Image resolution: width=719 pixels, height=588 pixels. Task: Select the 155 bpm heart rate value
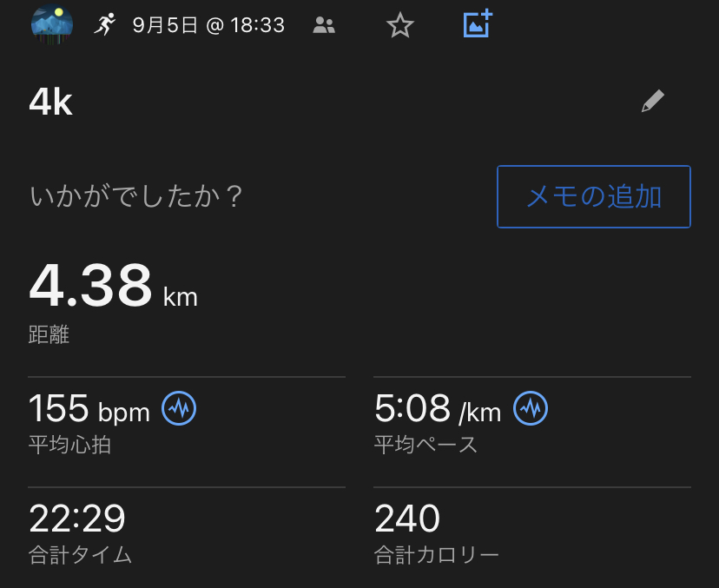click(x=89, y=408)
